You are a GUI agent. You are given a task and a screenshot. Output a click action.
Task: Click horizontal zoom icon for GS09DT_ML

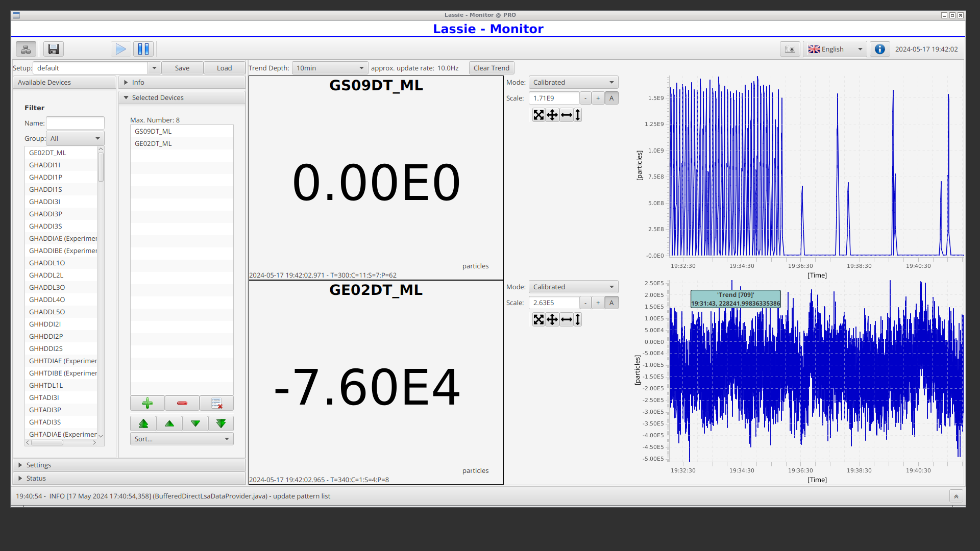tap(566, 115)
